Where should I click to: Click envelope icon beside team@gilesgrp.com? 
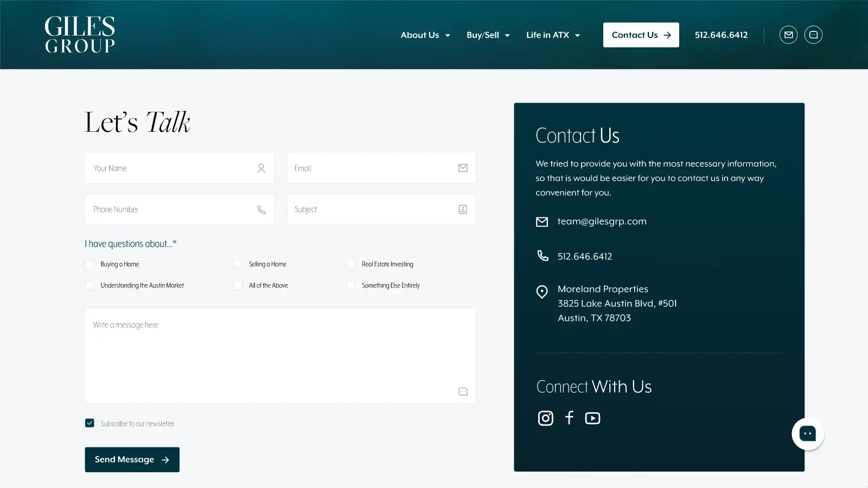(x=542, y=222)
